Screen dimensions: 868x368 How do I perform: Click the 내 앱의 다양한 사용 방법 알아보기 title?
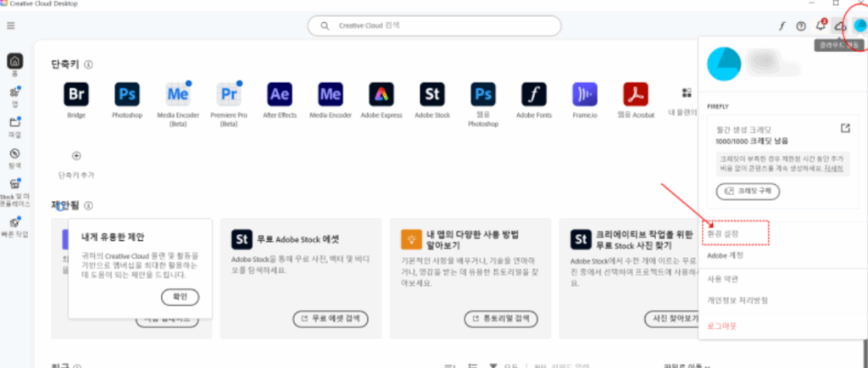click(472, 240)
